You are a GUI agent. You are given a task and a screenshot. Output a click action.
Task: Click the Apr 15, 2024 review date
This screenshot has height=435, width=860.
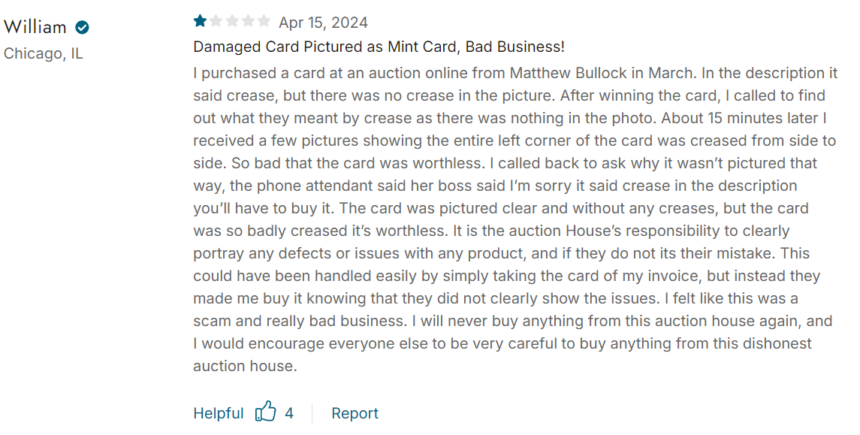(323, 22)
